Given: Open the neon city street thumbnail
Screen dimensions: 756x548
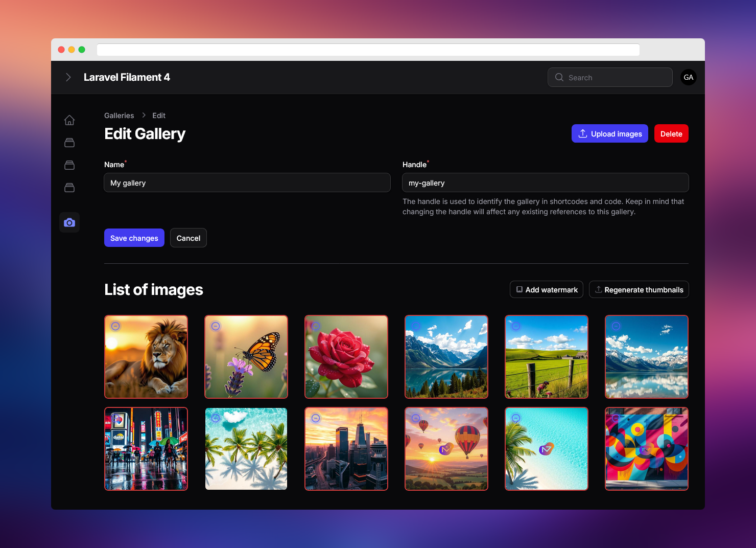Looking at the screenshot, I should (146, 449).
